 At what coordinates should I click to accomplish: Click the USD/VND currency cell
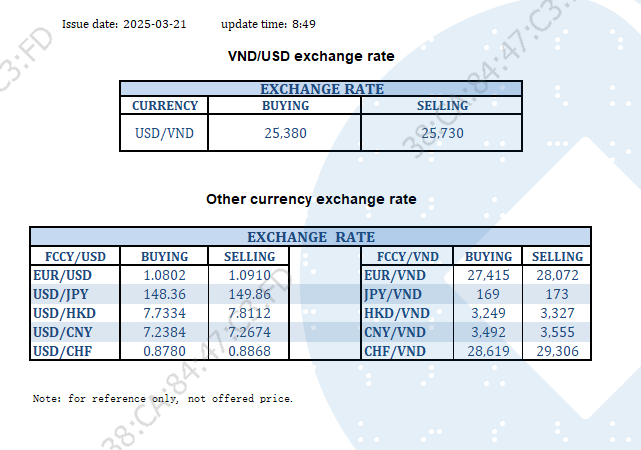coord(165,132)
